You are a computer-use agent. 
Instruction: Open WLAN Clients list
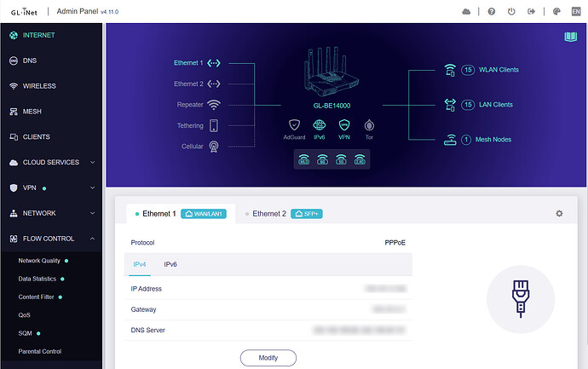(499, 70)
